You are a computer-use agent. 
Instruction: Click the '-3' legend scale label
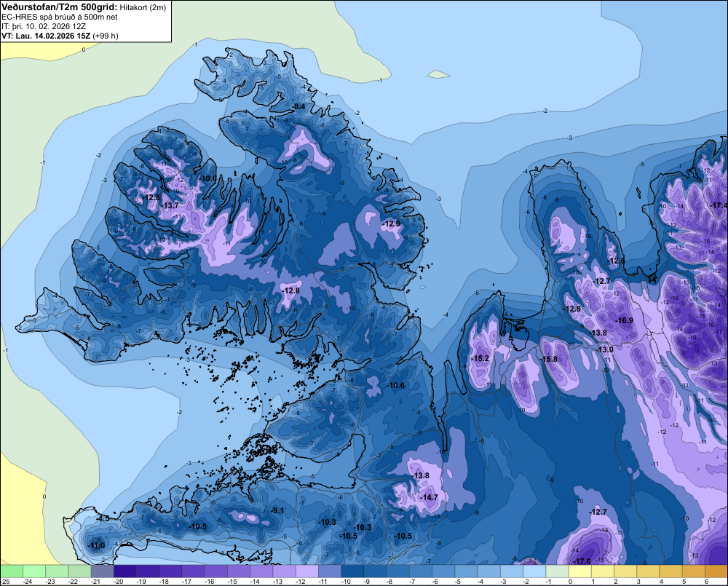tap(504, 582)
